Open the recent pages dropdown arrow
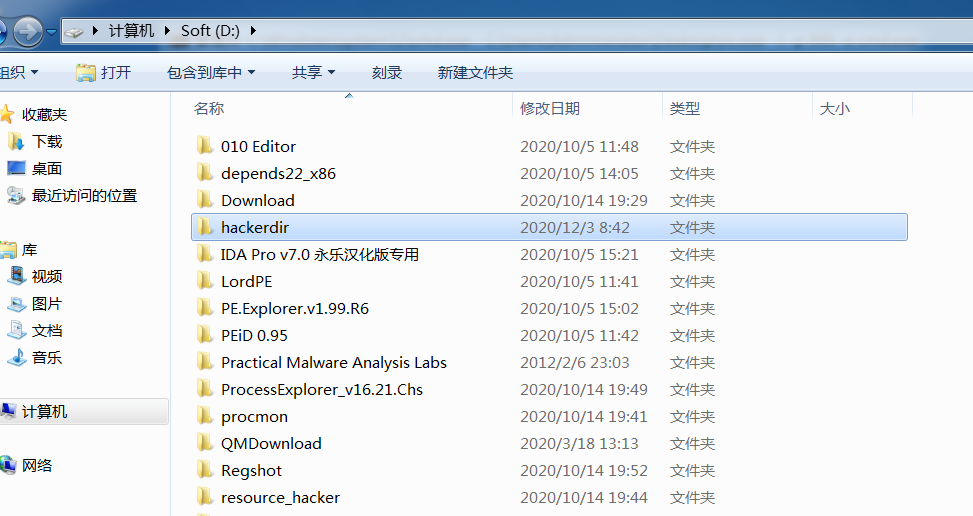This screenshot has width=973, height=516. tap(52, 32)
